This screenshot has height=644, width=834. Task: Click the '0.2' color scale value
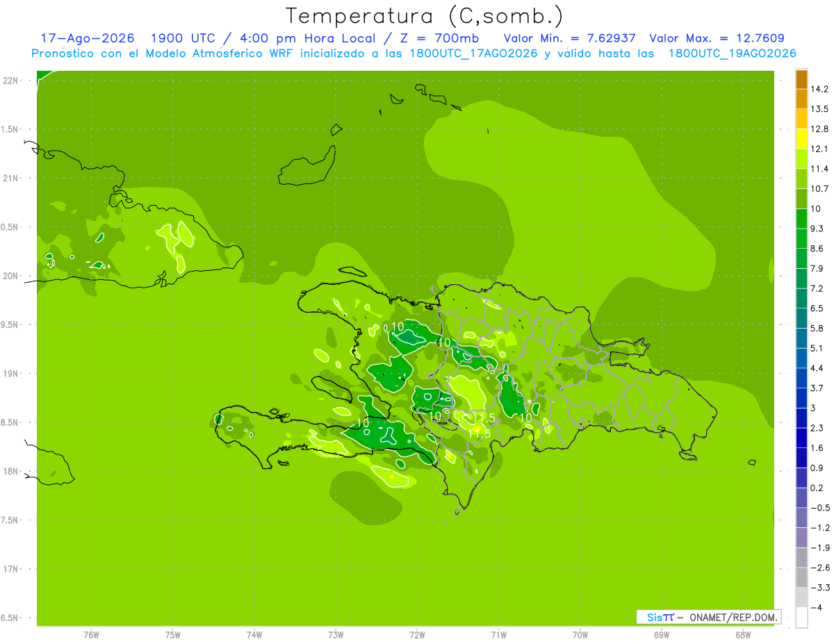click(817, 488)
